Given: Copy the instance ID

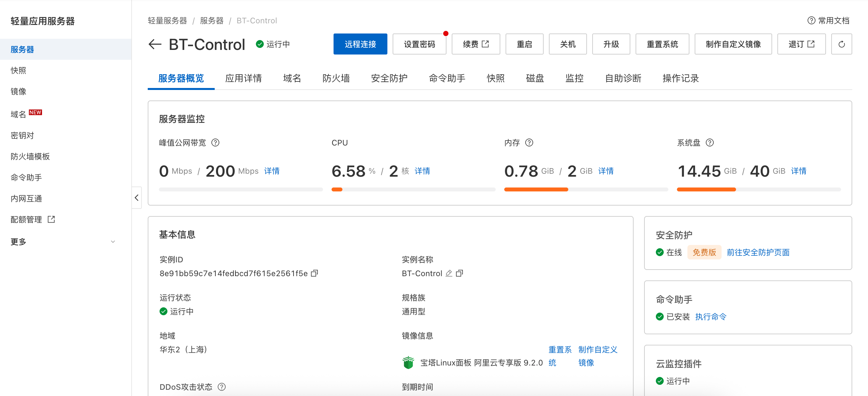Looking at the screenshot, I should click(x=315, y=273).
